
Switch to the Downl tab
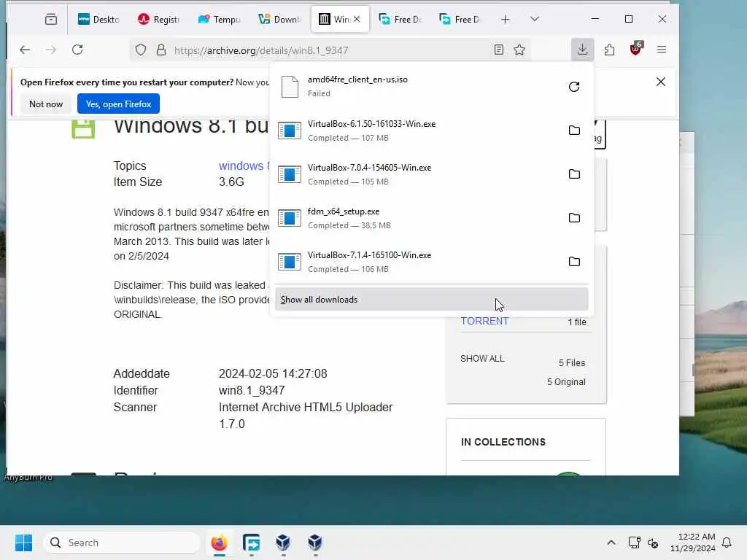click(279, 20)
